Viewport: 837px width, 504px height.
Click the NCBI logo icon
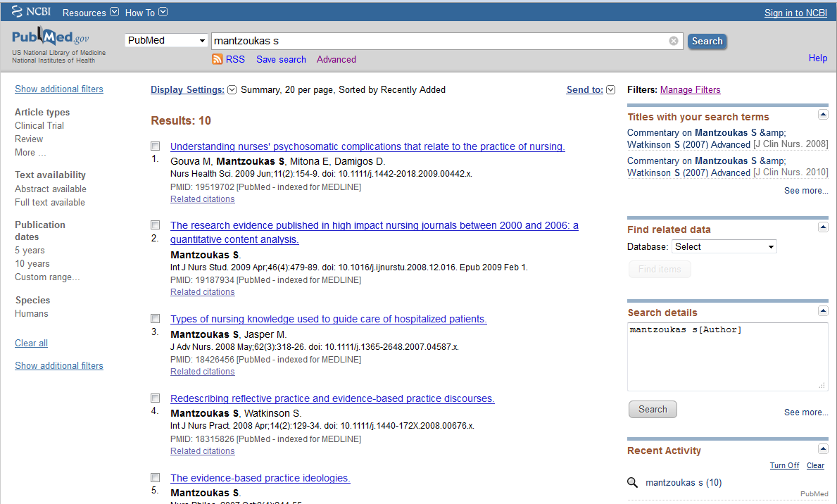[x=31, y=11]
